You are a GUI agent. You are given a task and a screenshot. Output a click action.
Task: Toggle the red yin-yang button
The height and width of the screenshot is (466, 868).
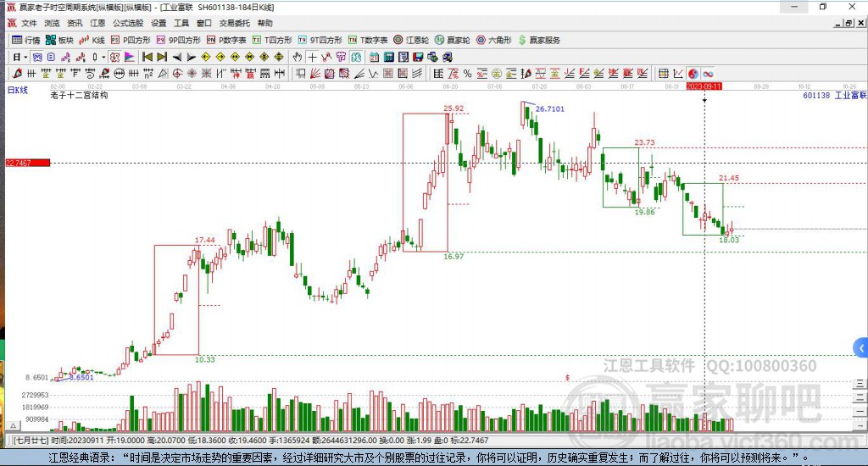693,73
